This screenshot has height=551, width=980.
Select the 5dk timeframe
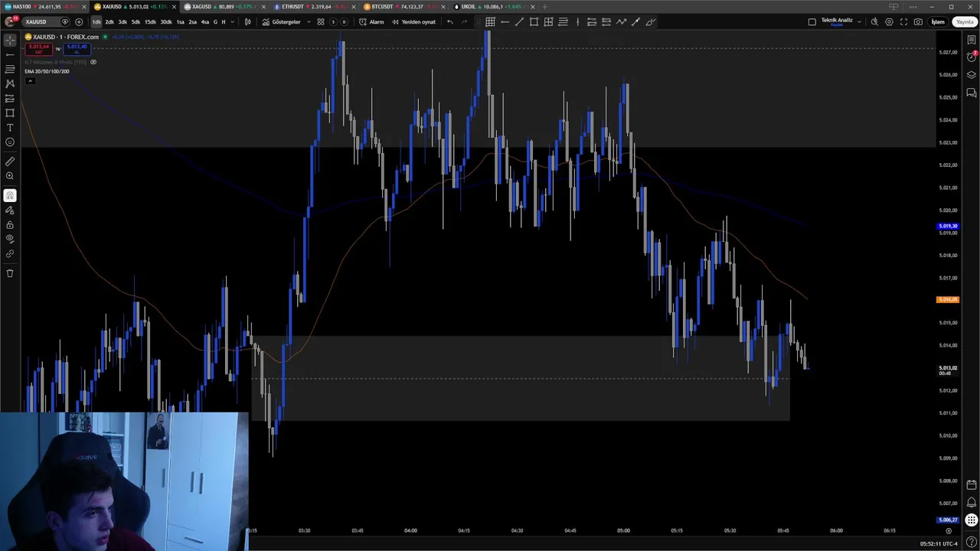coord(136,22)
